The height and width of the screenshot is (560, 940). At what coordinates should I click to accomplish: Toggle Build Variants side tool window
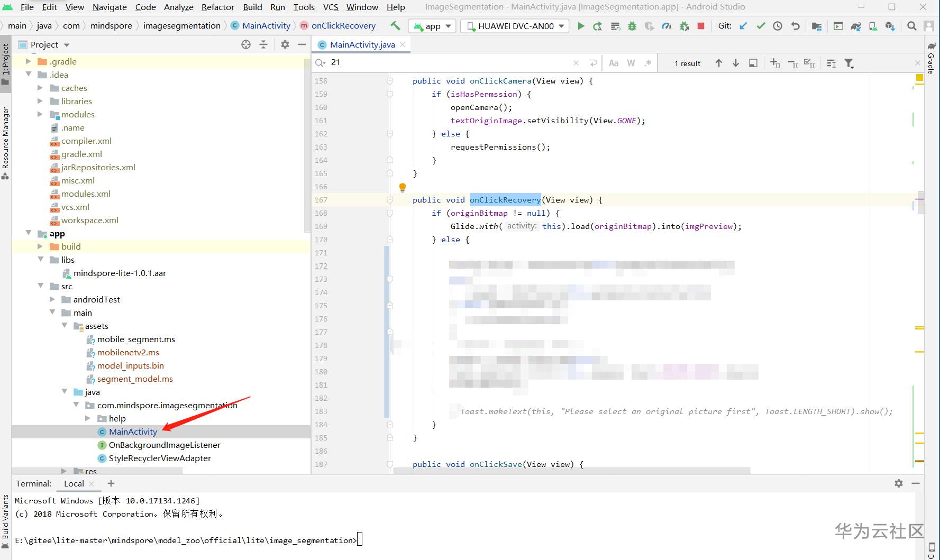(x=5, y=521)
